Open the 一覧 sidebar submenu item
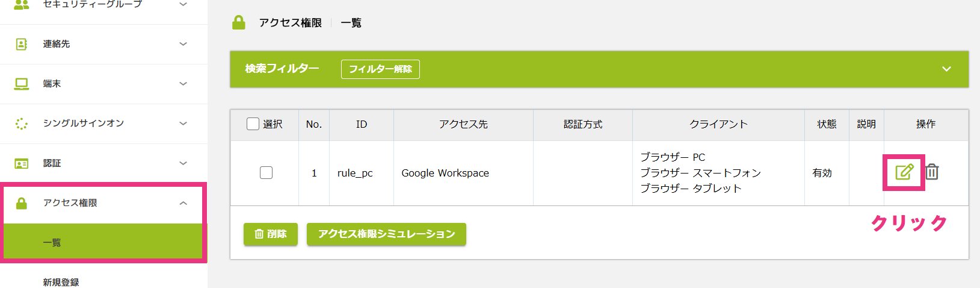 click(103, 242)
